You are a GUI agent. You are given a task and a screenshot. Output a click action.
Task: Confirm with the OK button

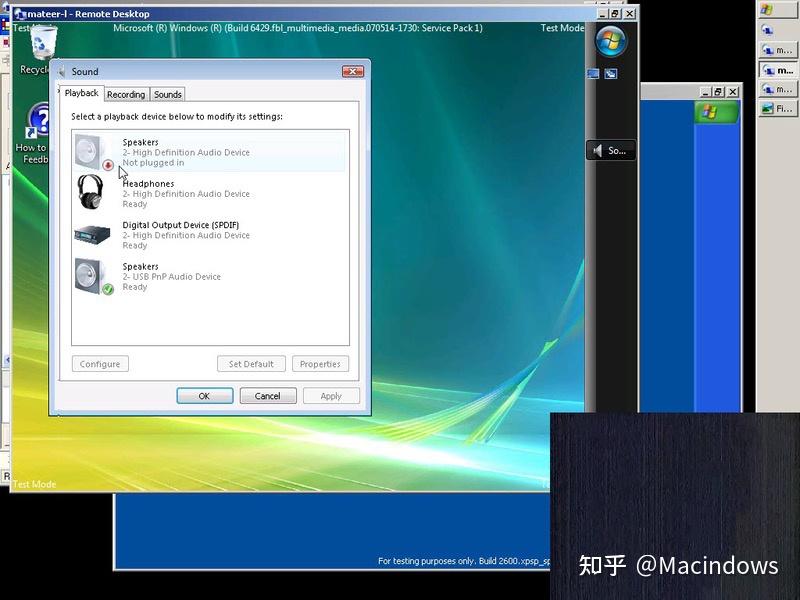[x=204, y=395]
